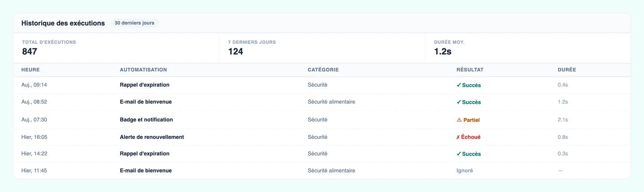The width and height of the screenshot is (644, 192).
Task: Click the RÉSULTAT column header
Action: point(470,70)
